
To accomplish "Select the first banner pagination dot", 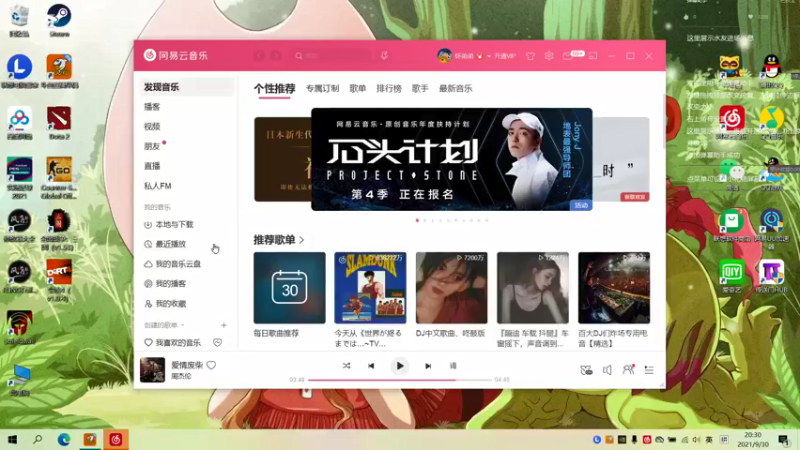I will pos(417,220).
